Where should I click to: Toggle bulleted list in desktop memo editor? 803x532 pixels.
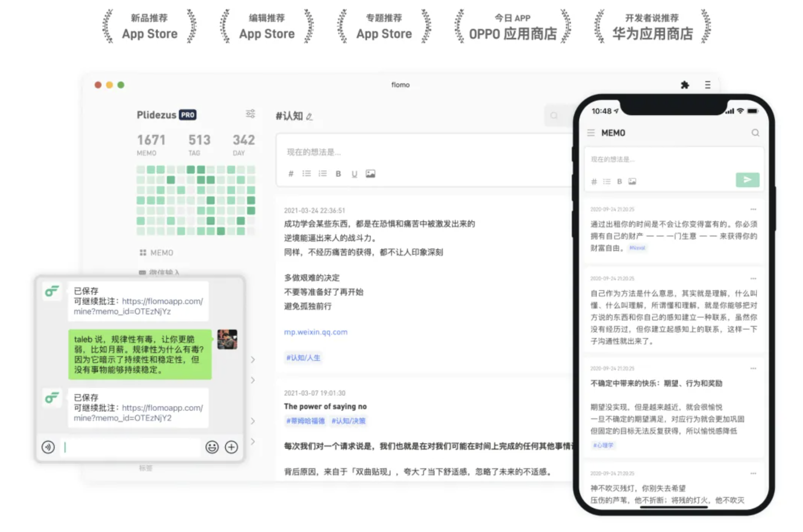click(x=306, y=174)
